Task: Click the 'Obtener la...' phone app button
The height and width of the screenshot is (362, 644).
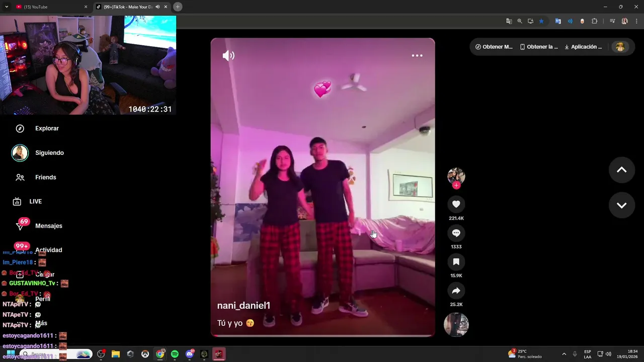Action: click(x=539, y=47)
